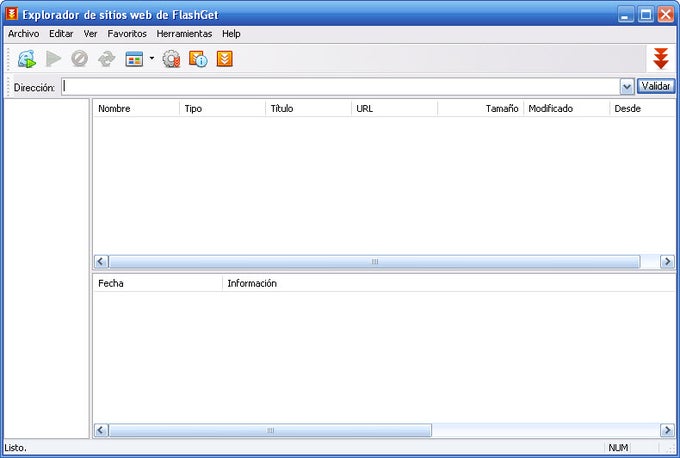Click the FlashGet title bar app icon
Image resolution: width=680 pixels, height=458 pixels.
click(x=11, y=14)
